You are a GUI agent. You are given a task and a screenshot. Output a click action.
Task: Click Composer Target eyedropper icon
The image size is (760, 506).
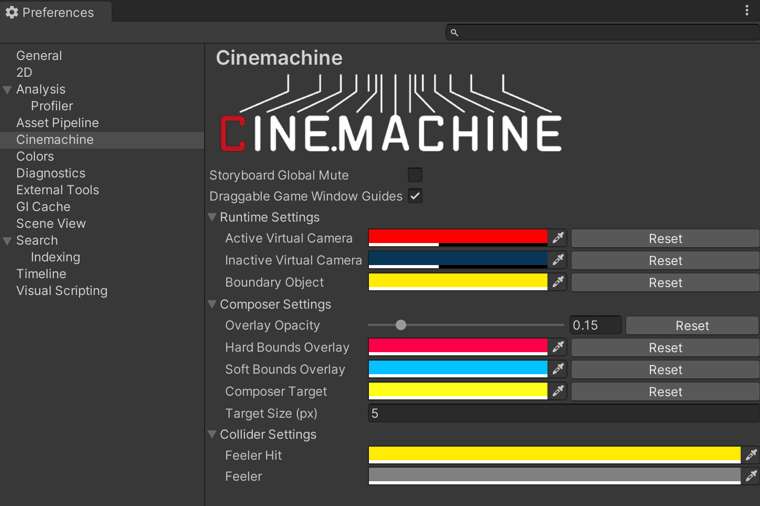click(558, 391)
